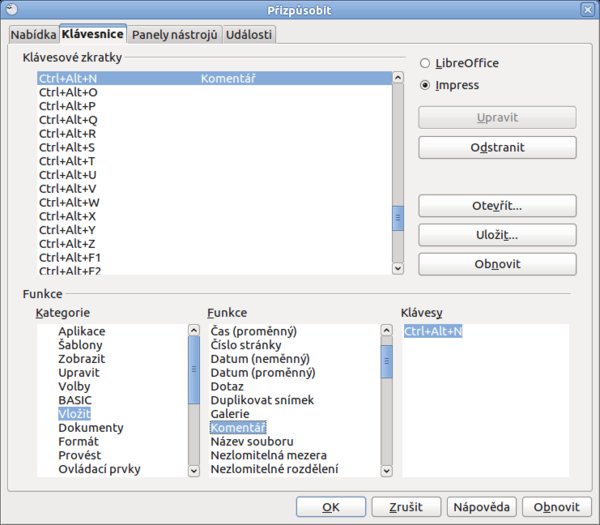
Task: Click up arrow of Kategorie list scrollbar
Action: tap(194, 330)
